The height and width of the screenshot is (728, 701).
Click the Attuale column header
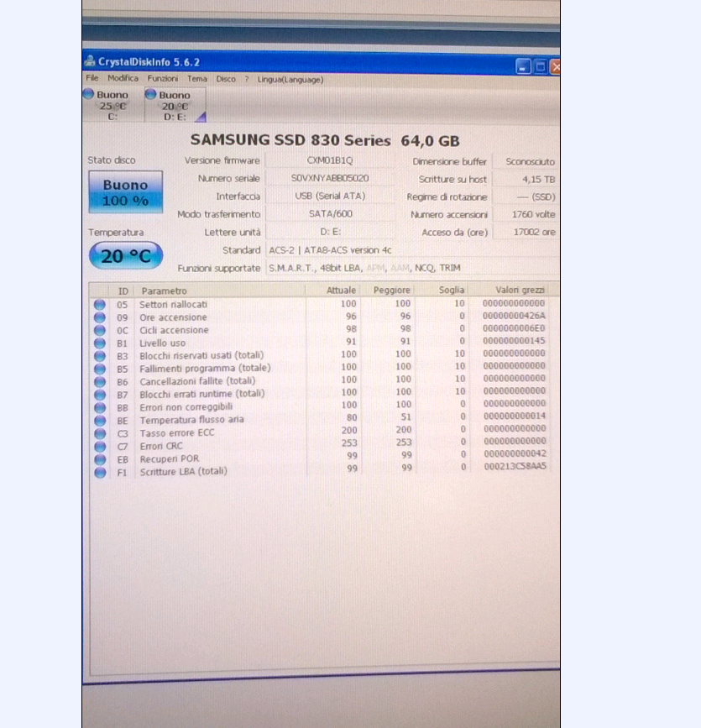click(x=332, y=291)
